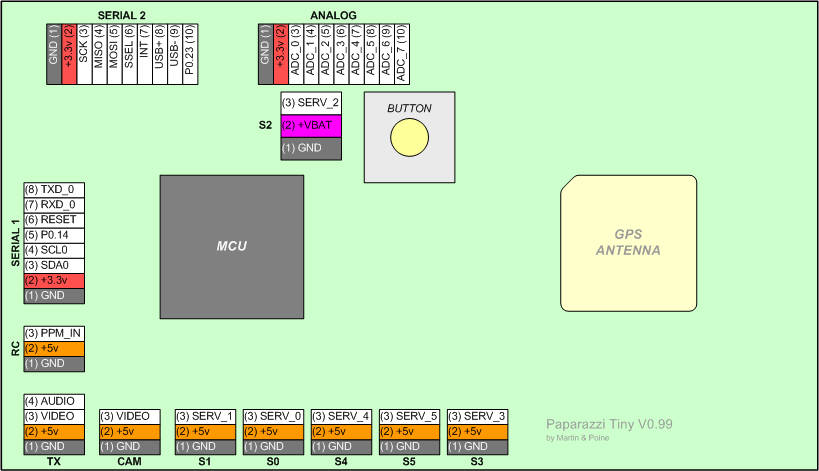Click (4) AUDIO pin on TX
The image size is (819, 471).
point(54,401)
